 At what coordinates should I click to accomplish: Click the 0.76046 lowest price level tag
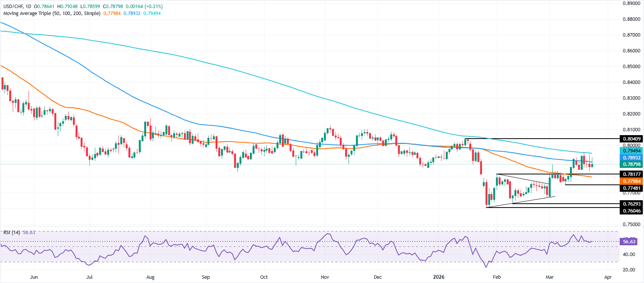631,211
